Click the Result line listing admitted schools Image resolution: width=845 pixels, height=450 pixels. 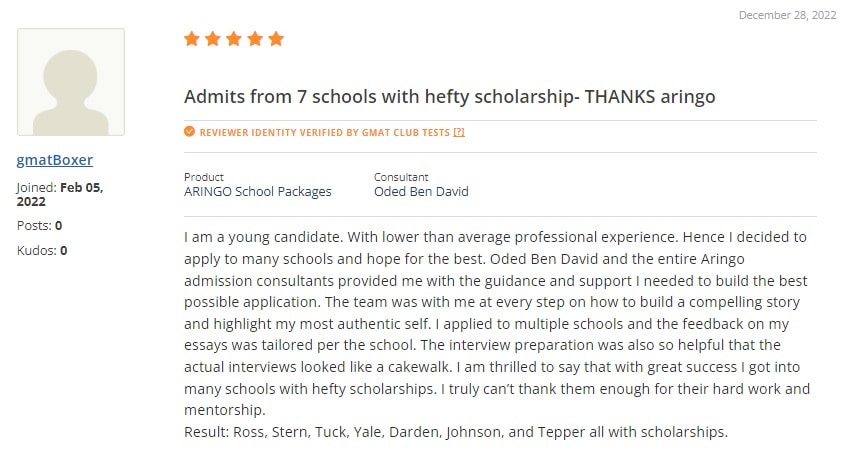pos(456,432)
